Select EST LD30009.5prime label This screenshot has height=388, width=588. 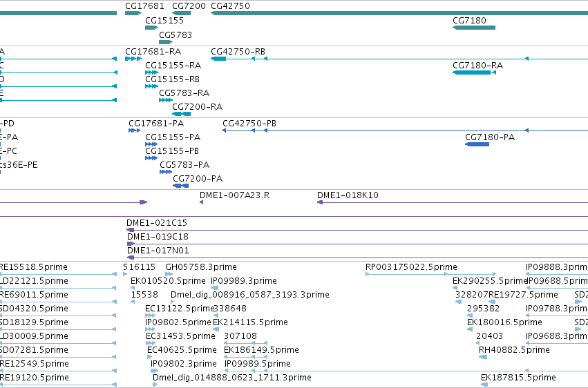pyautogui.click(x=34, y=337)
